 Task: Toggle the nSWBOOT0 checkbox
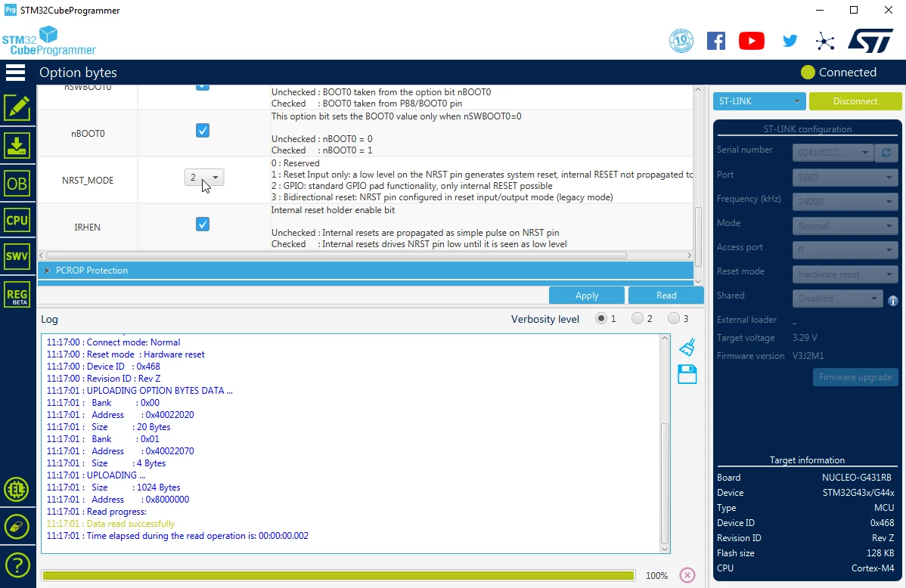coord(202,86)
